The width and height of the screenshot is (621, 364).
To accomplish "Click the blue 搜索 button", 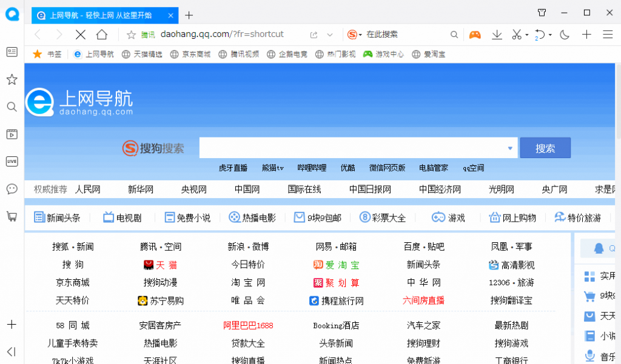I will click(545, 148).
